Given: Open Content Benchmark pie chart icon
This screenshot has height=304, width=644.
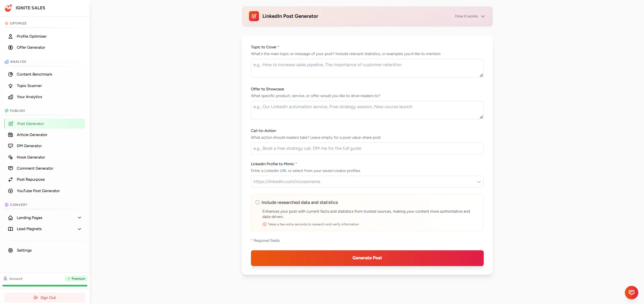Looking at the screenshot, I should click(x=10, y=74).
